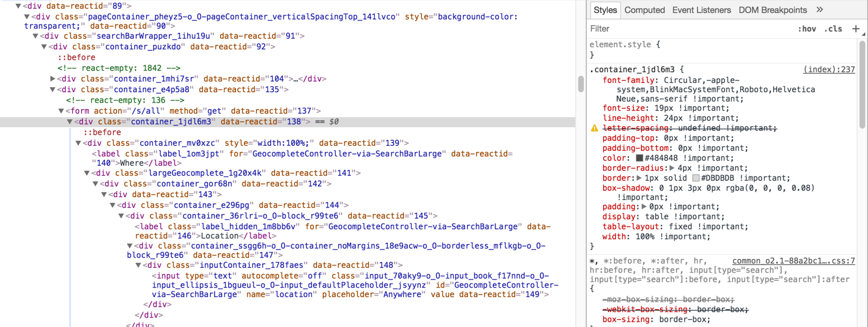Viewport: 868px width, 327px height.
Task: Expand the container_1mhi7sr div
Action: point(52,79)
